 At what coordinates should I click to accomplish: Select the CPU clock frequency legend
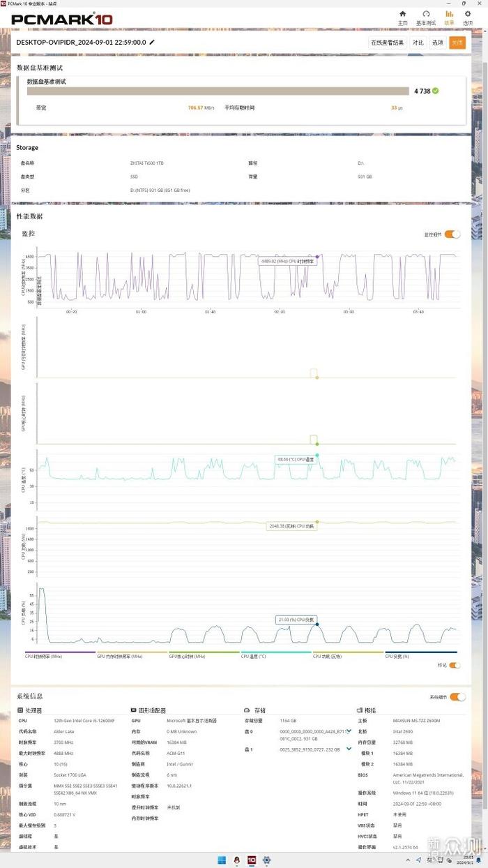pyautogui.click(x=60, y=655)
